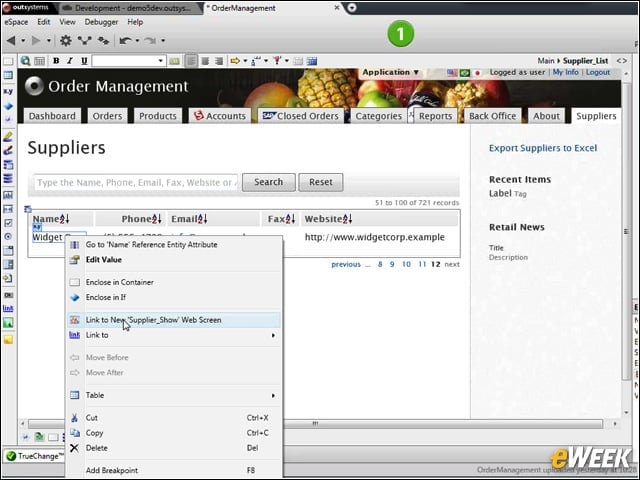The image size is (640, 480).
Task: Open the Edit menu
Action: point(43,22)
